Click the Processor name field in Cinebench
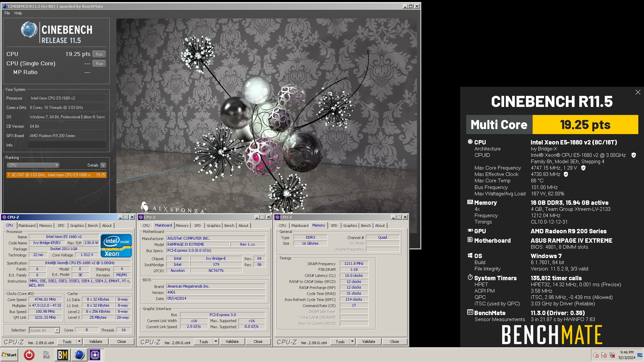644x362 pixels. [x=67, y=98]
